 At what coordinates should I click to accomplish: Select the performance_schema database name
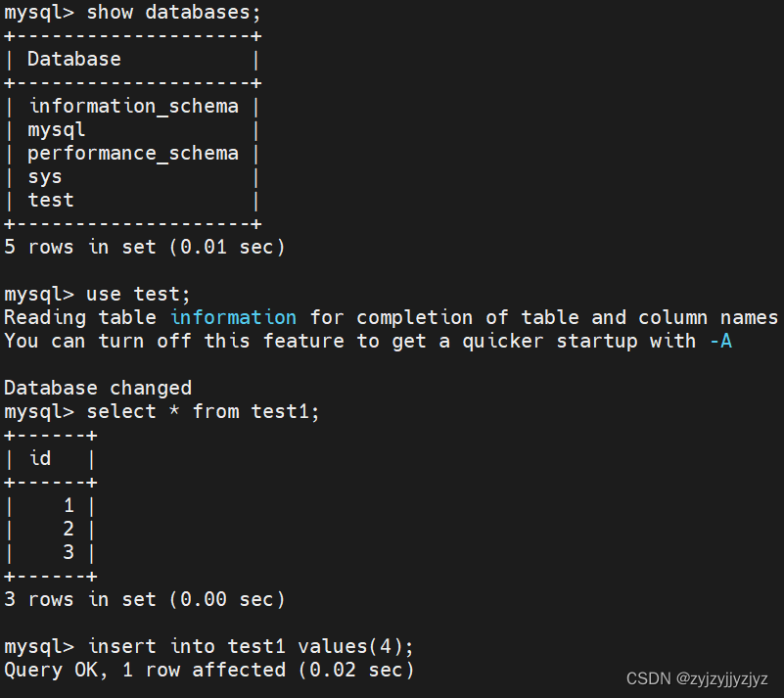pyautogui.click(x=133, y=153)
